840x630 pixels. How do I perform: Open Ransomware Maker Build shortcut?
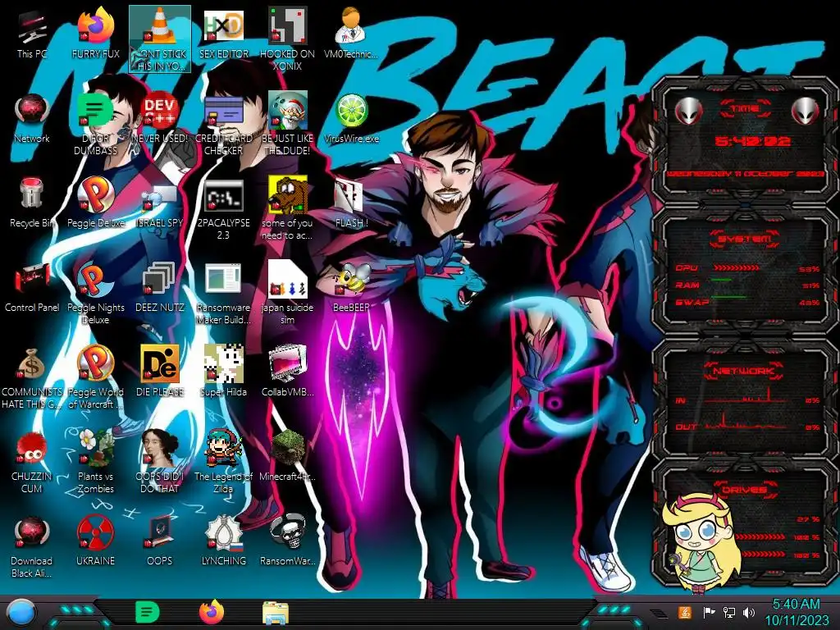(x=223, y=294)
